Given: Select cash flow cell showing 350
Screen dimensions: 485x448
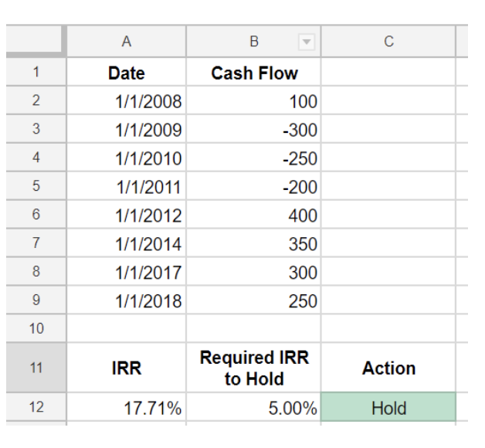Looking at the screenshot, I should pyautogui.click(x=253, y=243).
